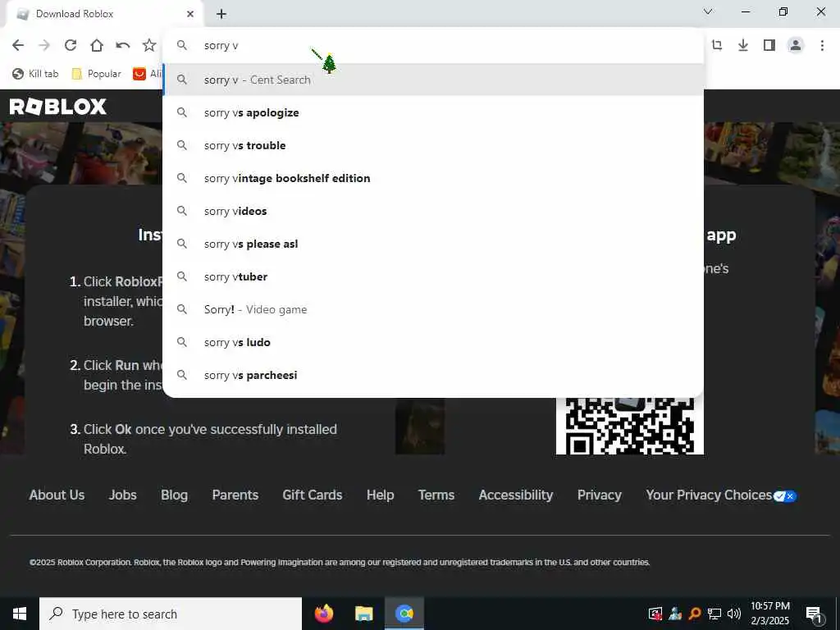Select the 'sorry vtuber' suggestion
Screen dimensions: 840x630
(x=433, y=276)
